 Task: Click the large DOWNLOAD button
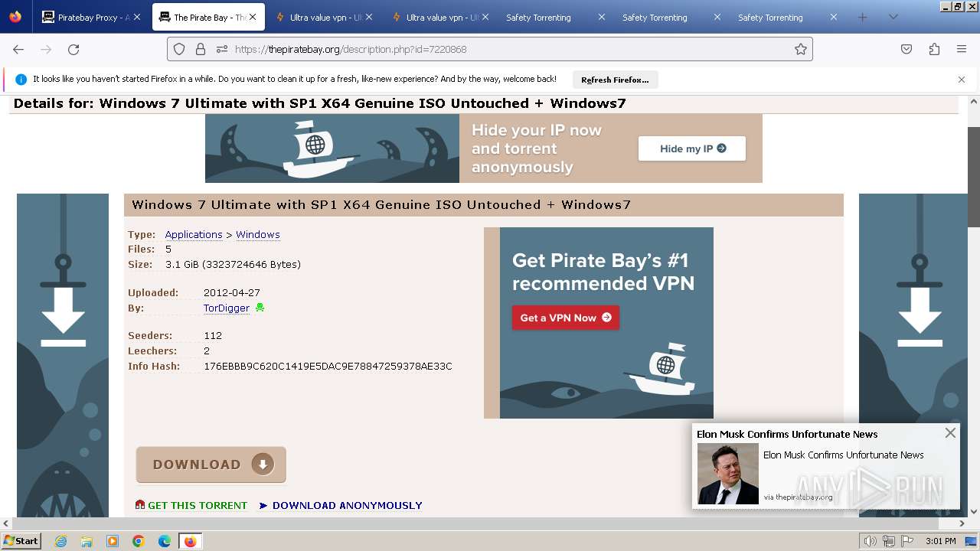click(x=211, y=465)
